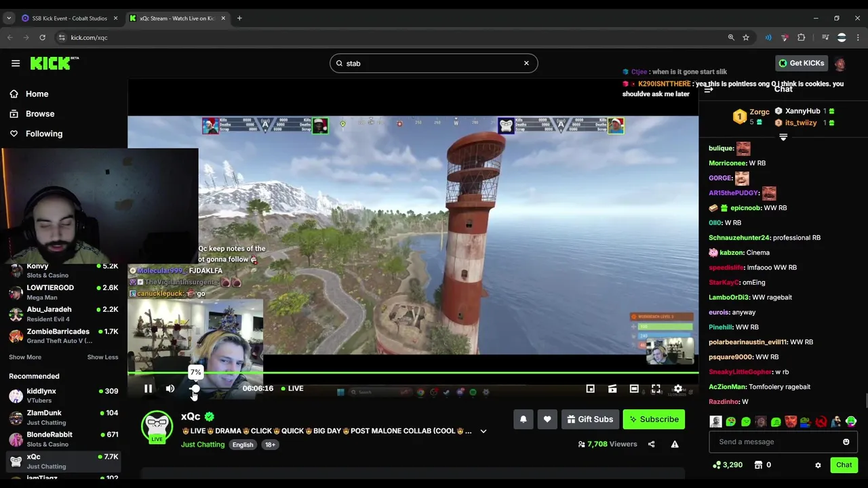Open LOWTIERGOD channel in the sidebar
Screen dimensions: 868x488
point(64,292)
